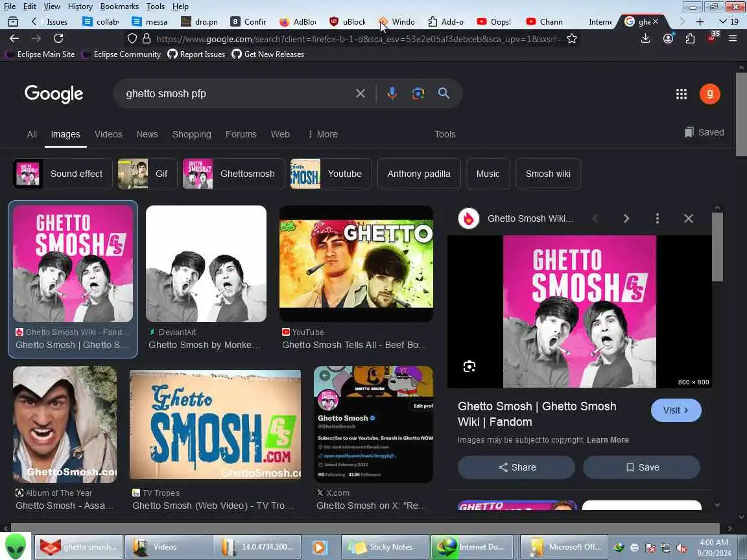747x560 pixels.
Task: Click the muted volume tray icon
Action: pyautogui.click(x=682, y=548)
